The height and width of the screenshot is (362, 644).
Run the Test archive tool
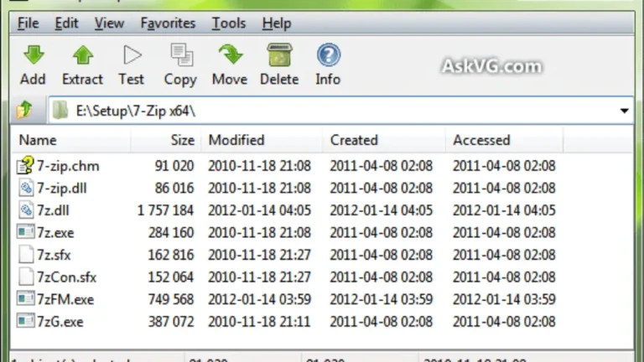[132, 55]
